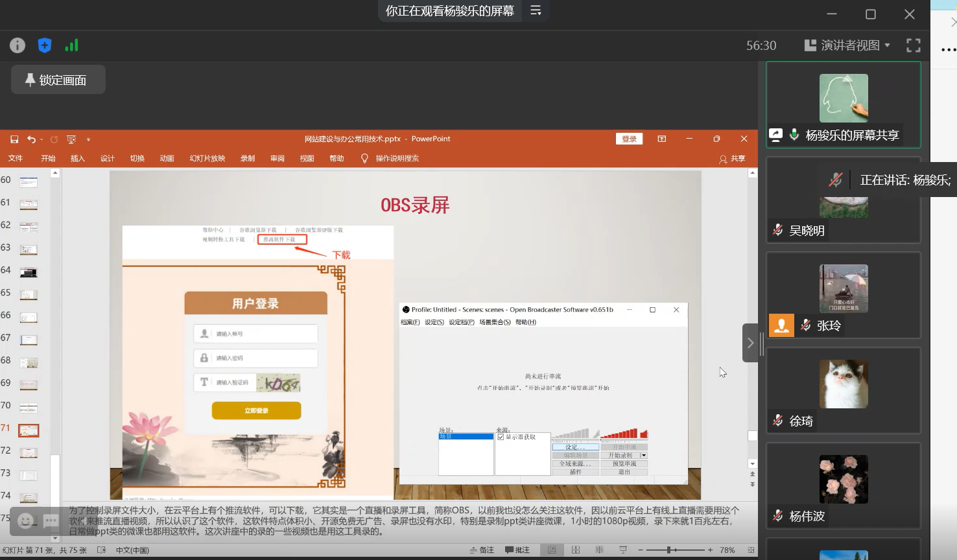Open the 文件 tab

[x=16, y=158]
